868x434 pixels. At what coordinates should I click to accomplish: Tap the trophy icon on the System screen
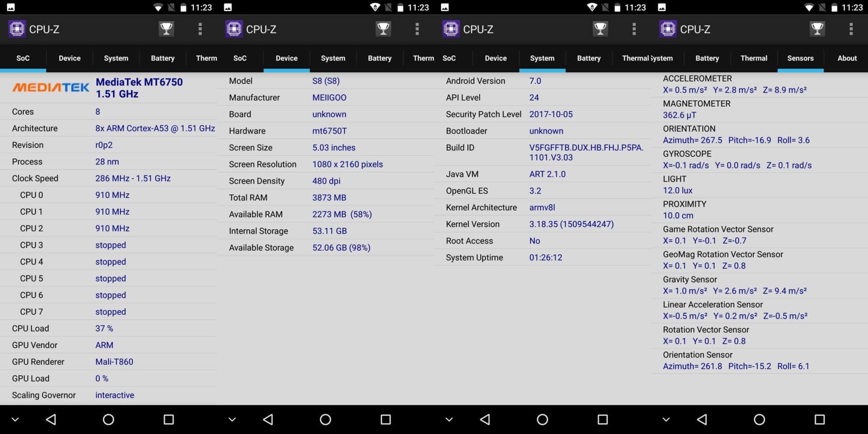(x=600, y=29)
